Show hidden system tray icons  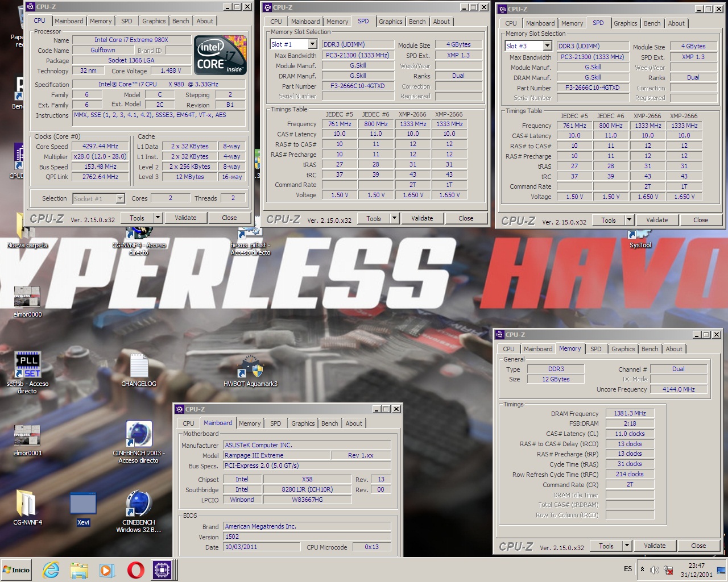[x=642, y=569]
